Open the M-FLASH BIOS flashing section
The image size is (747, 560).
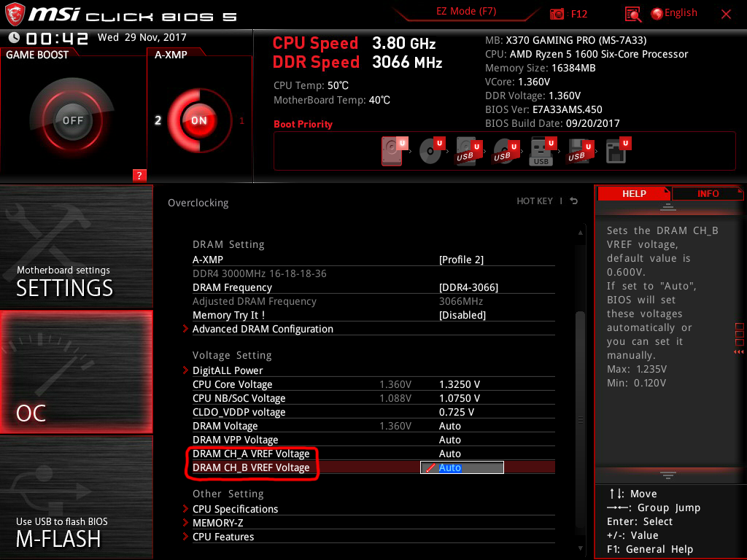tap(76, 497)
